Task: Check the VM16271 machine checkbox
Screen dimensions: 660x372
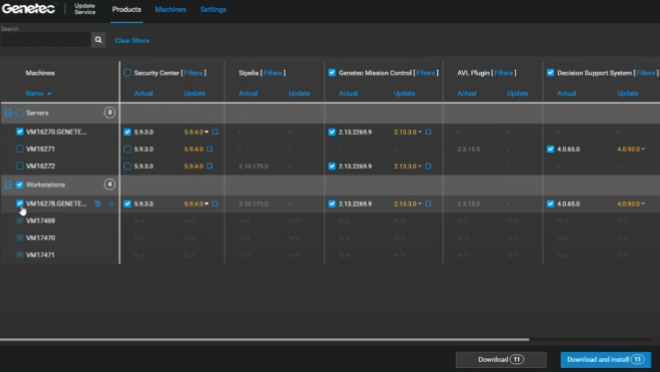Action: 19,149
